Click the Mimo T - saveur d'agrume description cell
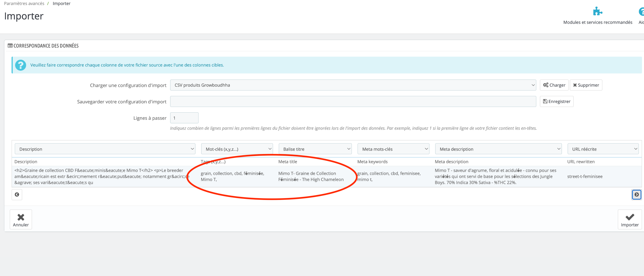 point(496,176)
